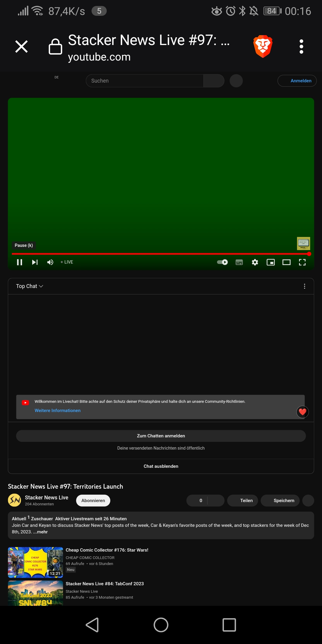Toggle subtitles on the video
The image size is (322, 644).
point(239,262)
